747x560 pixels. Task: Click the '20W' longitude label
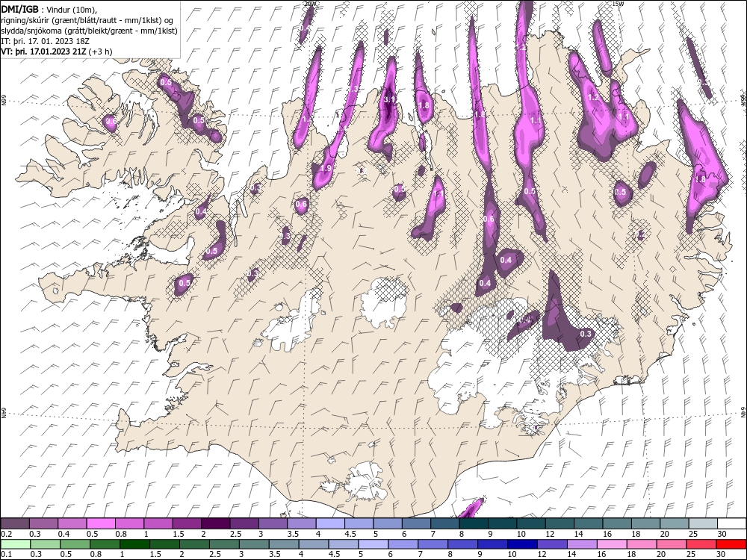(x=310, y=3)
